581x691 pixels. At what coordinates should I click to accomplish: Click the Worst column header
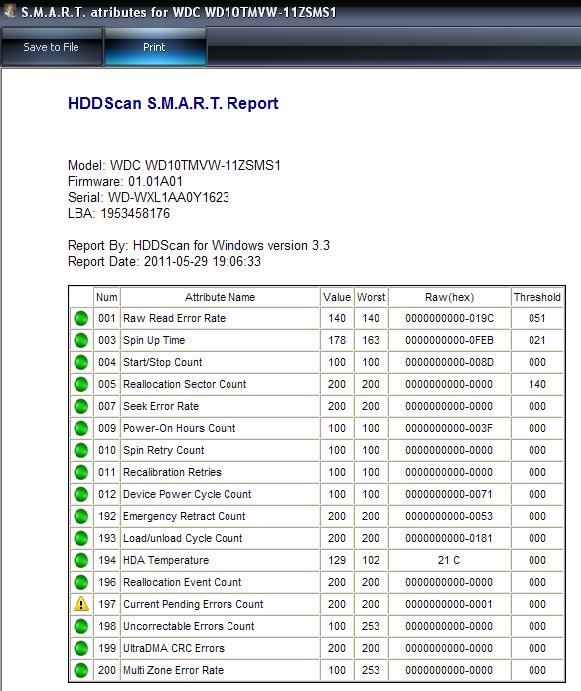pyautogui.click(x=371, y=297)
